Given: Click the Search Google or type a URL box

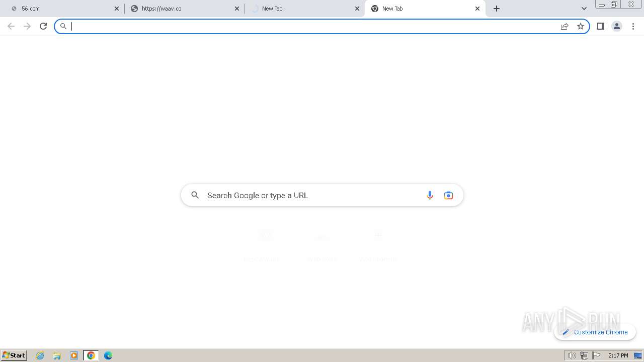Looking at the screenshot, I should (322, 195).
